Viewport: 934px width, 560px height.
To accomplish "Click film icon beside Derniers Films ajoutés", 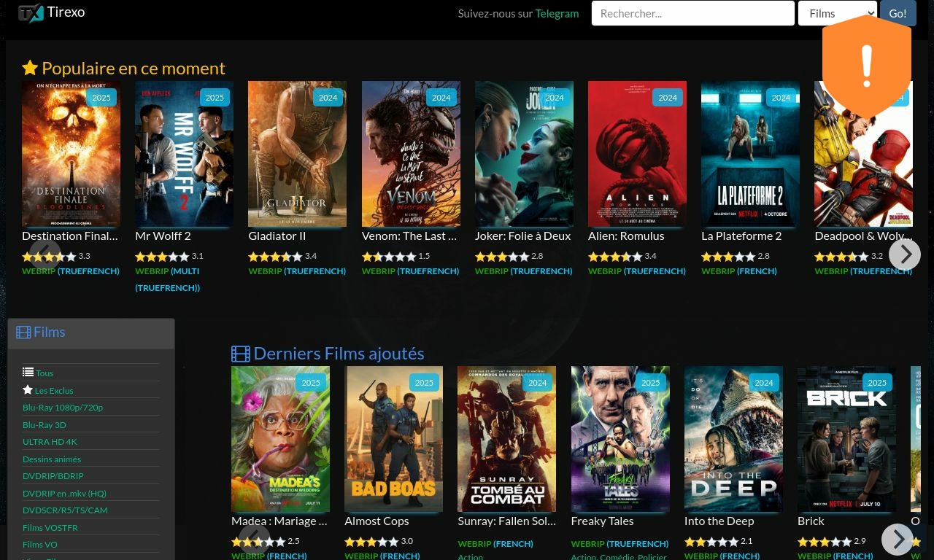I will pyautogui.click(x=241, y=354).
